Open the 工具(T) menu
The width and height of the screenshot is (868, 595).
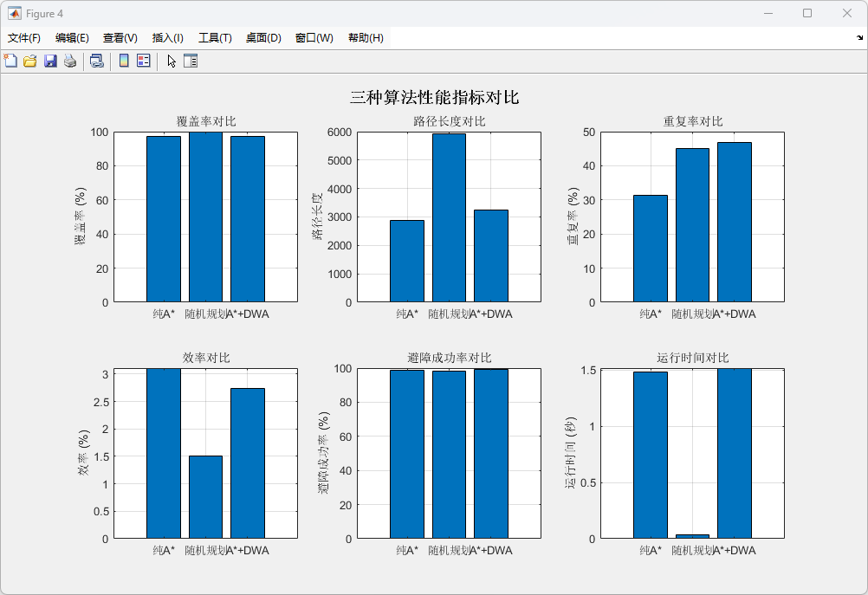tap(215, 38)
